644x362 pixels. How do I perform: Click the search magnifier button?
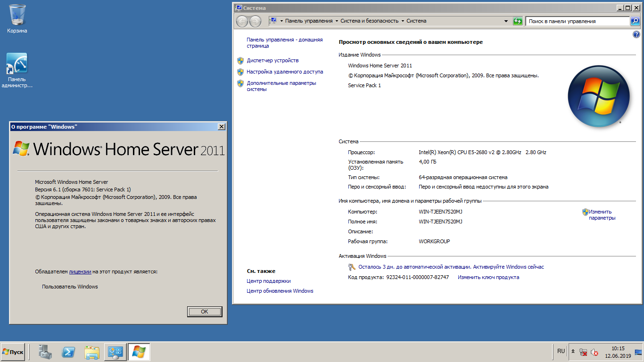pyautogui.click(x=636, y=21)
